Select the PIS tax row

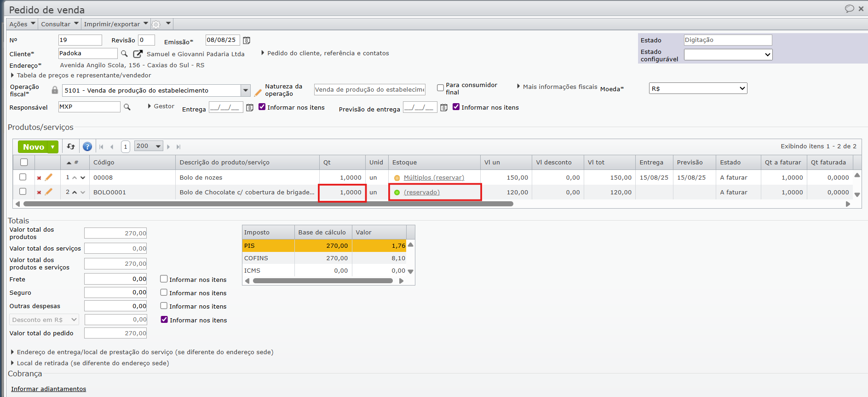(325, 245)
